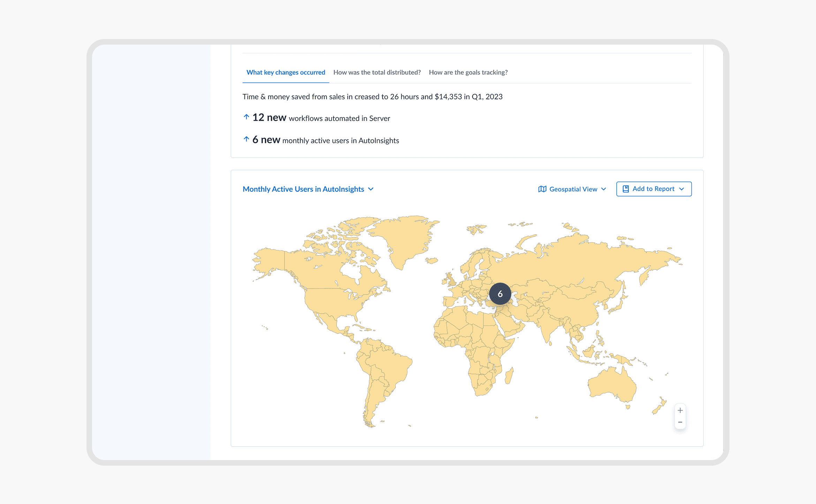Click up arrow beside 6 new users
The height and width of the screenshot is (504, 816).
[246, 139]
